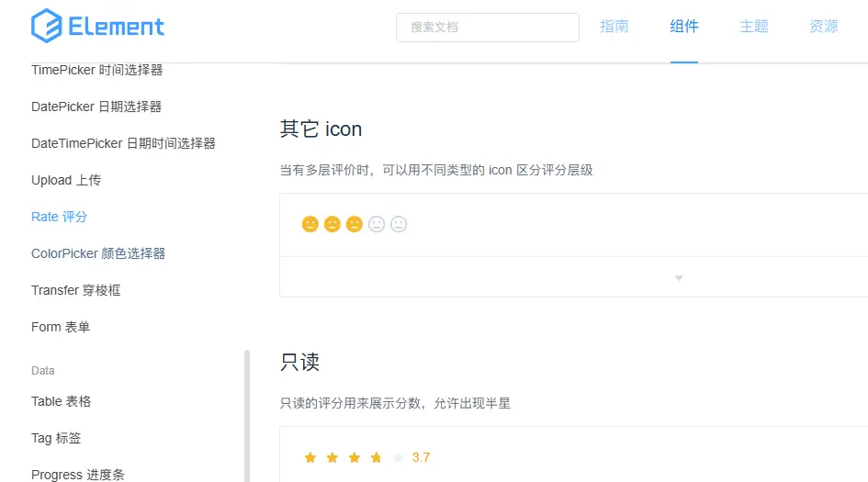The height and width of the screenshot is (482, 868).
Task: Select the first smiley face rating
Action: pos(310,224)
